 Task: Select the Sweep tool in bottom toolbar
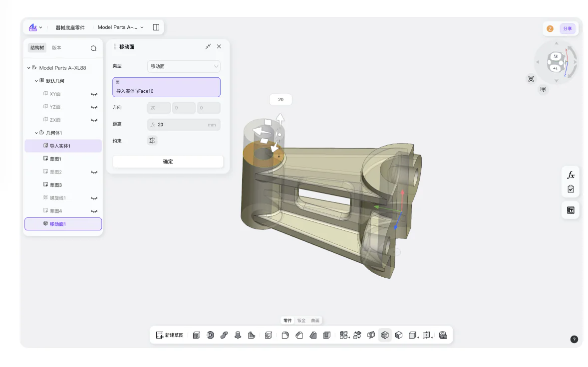[x=224, y=335]
